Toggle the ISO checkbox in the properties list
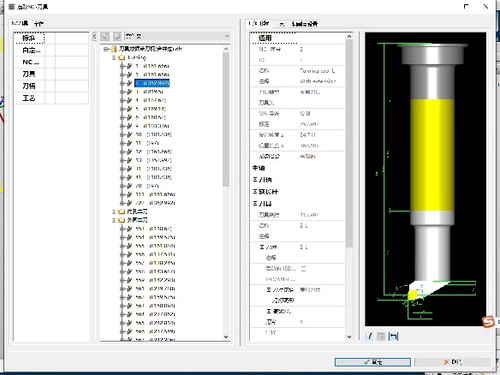Screen dimensions: 500x375 pyautogui.click(x=303, y=268)
